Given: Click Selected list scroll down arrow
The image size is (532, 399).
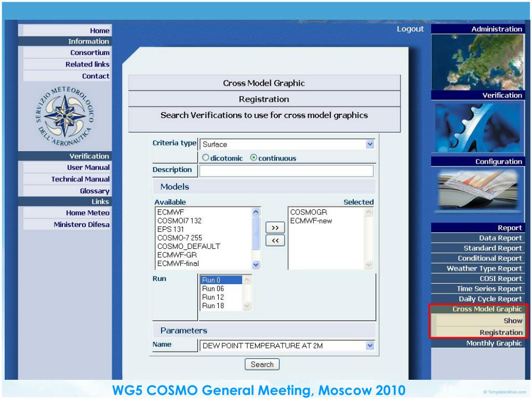Looking at the screenshot, I should 368,264.
